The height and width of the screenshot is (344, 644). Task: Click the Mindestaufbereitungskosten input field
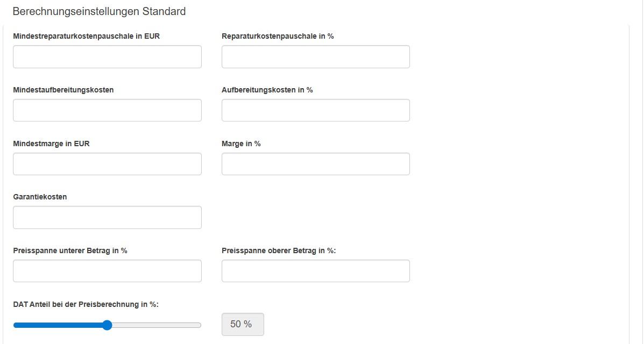tap(107, 110)
